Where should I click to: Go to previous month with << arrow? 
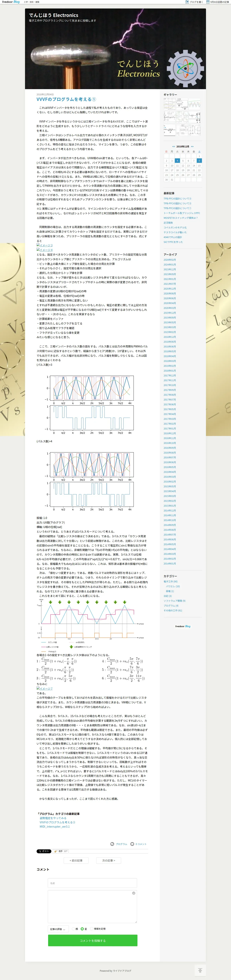coord(173,146)
